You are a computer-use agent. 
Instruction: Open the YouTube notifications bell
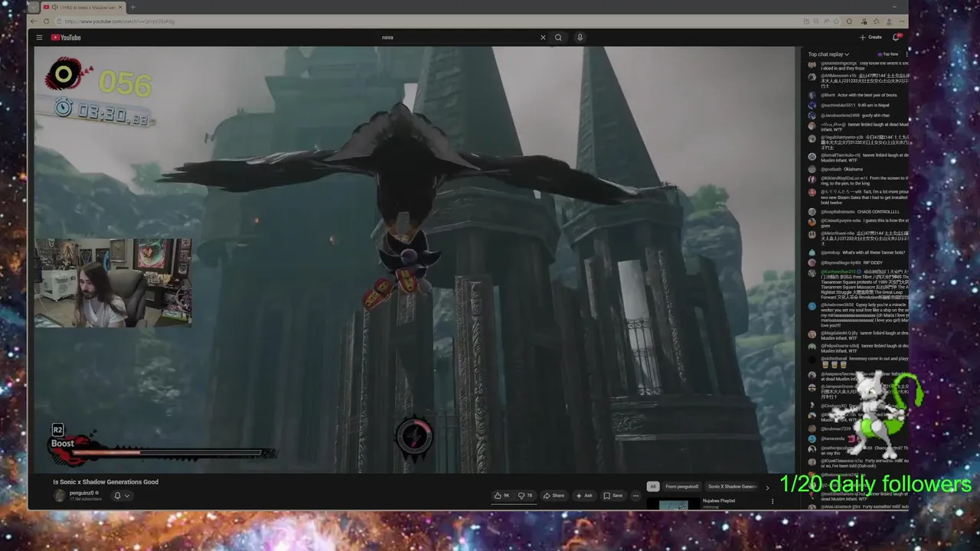point(897,37)
